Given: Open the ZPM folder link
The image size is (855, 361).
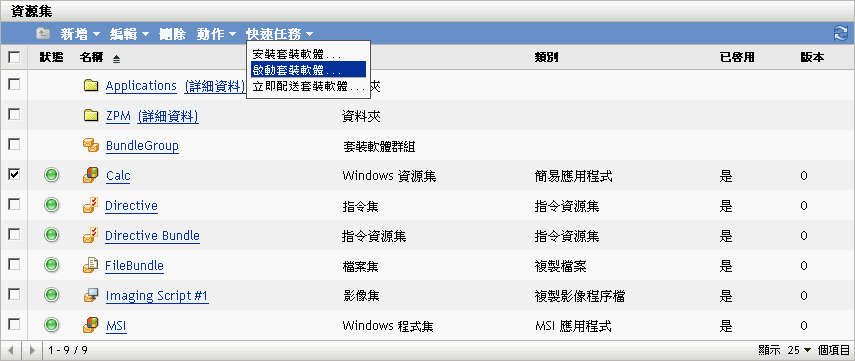Looking at the screenshot, I should pyautogui.click(x=118, y=116).
